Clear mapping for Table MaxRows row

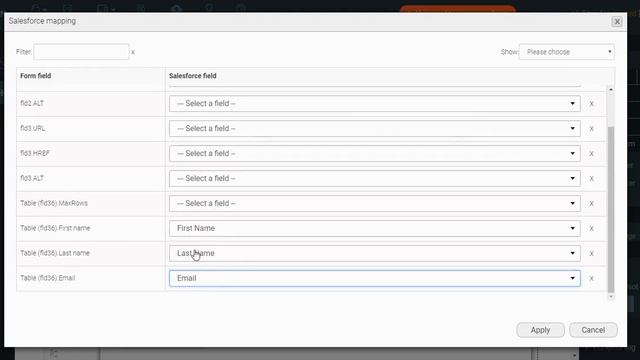click(591, 203)
